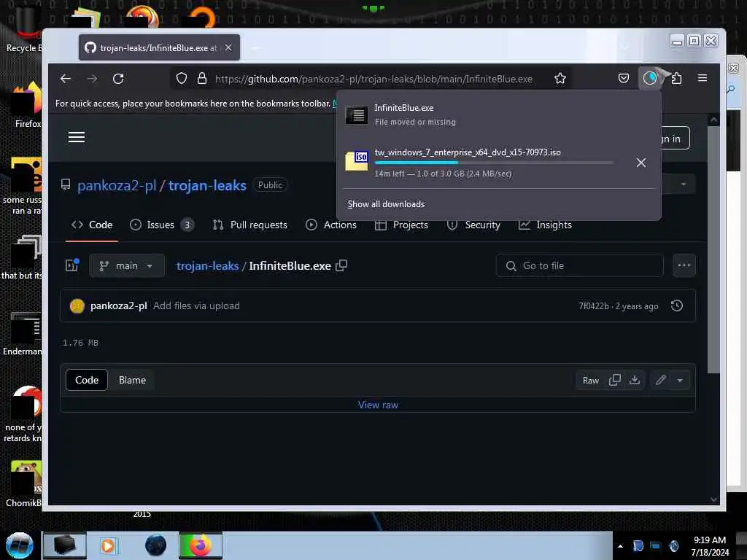Open the pankoza2-pl owner link
The image size is (747, 560).
pyautogui.click(x=117, y=185)
